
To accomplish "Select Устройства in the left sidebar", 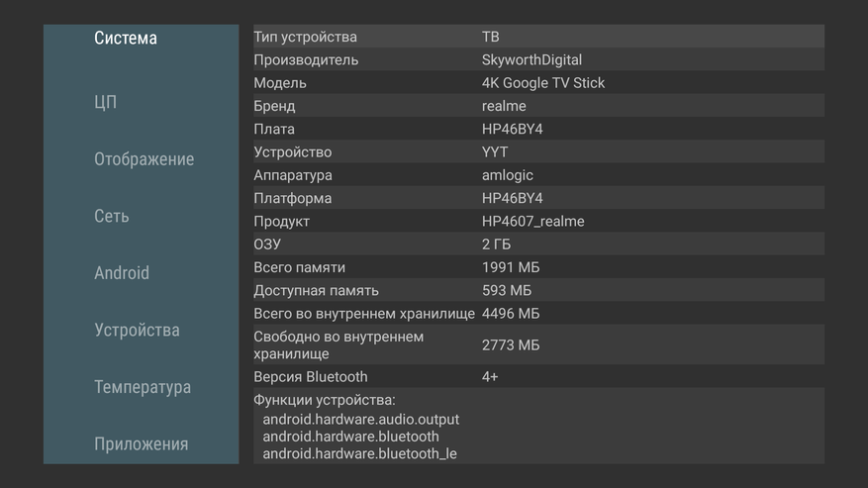I will 137,330.
